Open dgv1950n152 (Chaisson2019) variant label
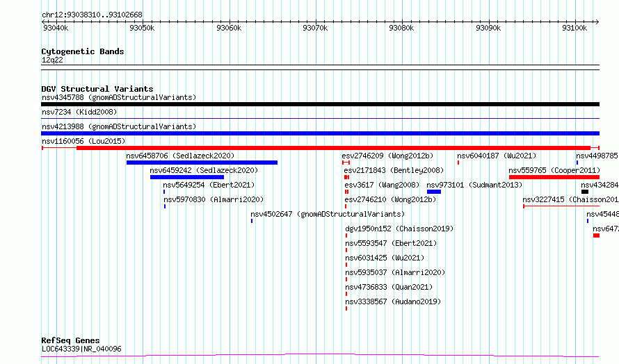The height and width of the screenshot is (364, 619). tap(399, 229)
